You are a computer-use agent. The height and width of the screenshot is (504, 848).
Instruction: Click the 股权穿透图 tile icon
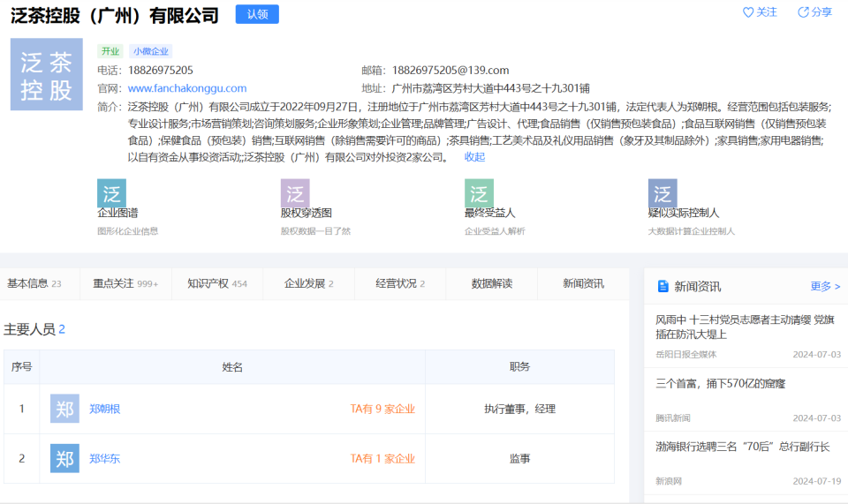[295, 192]
